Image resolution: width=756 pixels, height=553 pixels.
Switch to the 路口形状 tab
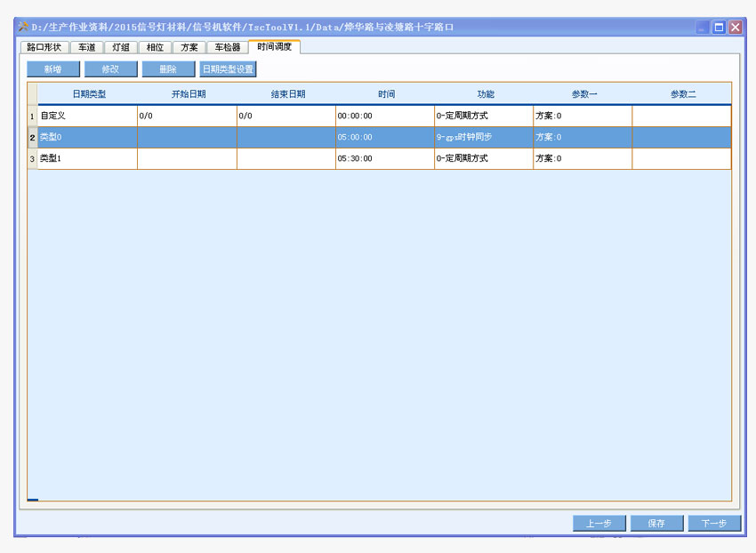44,47
